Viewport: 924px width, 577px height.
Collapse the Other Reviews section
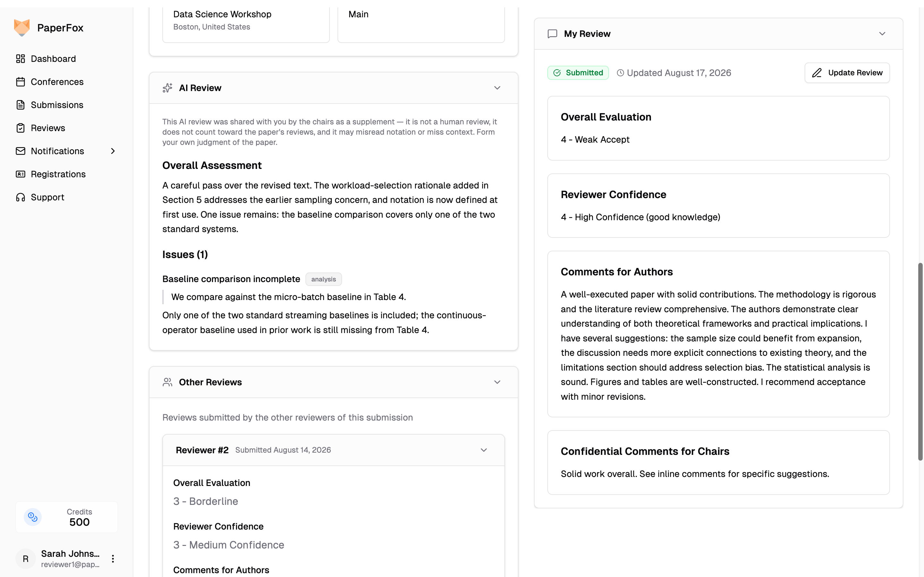click(x=497, y=382)
